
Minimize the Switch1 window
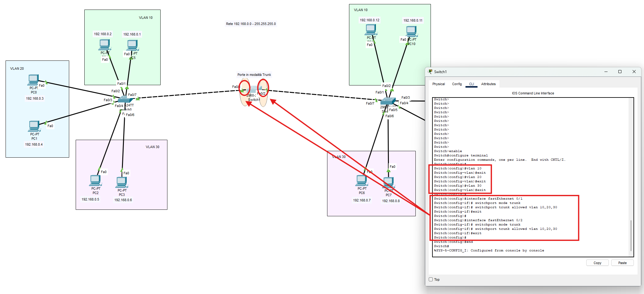pos(606,72)
